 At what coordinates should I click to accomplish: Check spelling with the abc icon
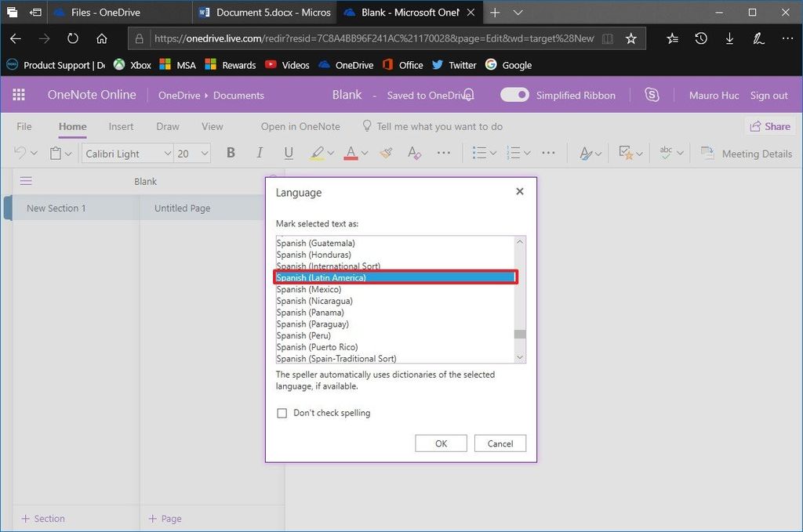667,153
